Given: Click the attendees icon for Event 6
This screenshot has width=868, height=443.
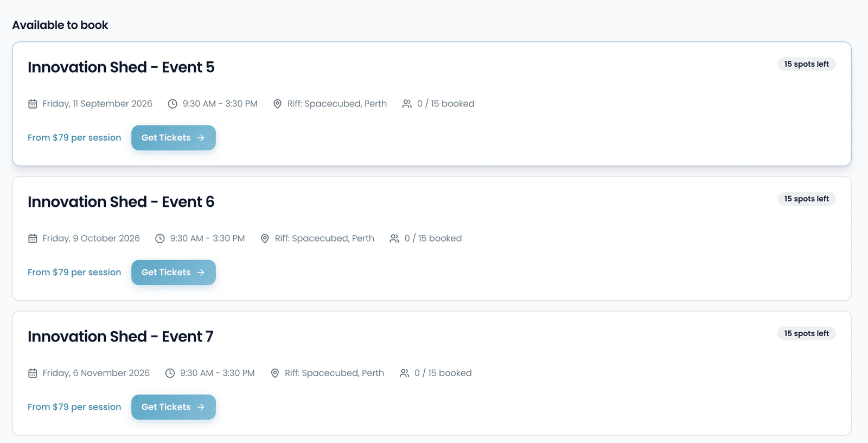Looking at the screenshot, I should click(394, 238).
